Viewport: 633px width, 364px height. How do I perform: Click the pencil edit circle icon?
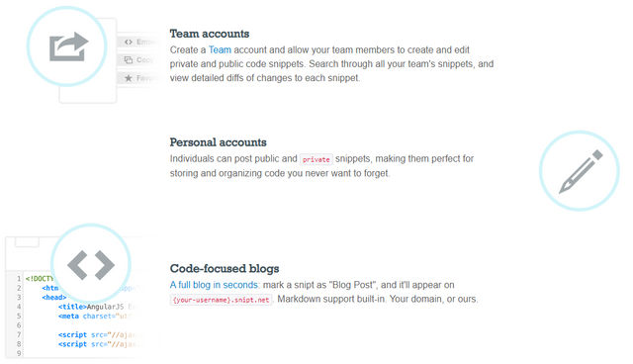coord(580,171)
